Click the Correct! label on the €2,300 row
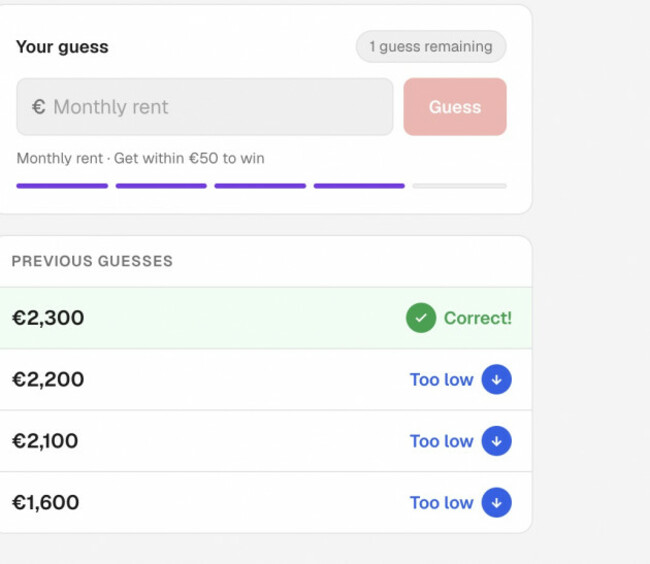This screenshot has height=564, width=650. [x=478, y=318]
